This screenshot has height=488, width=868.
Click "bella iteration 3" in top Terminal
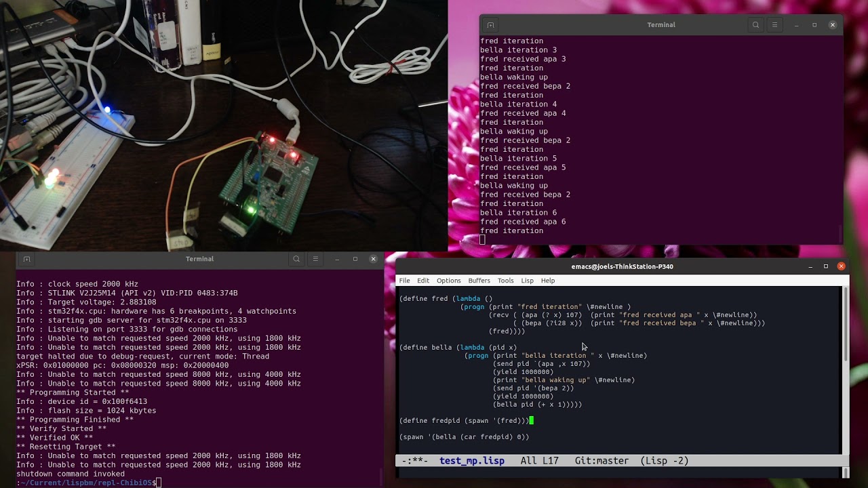coord(518,50)
